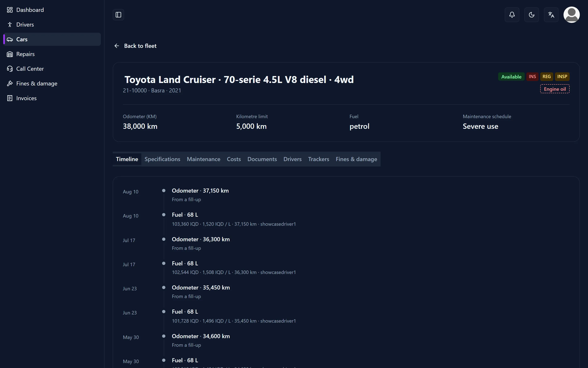Click the Drivers person icon in sidebar
The width and height of the screenshot is (588, 368).
(x=10, y=25)
